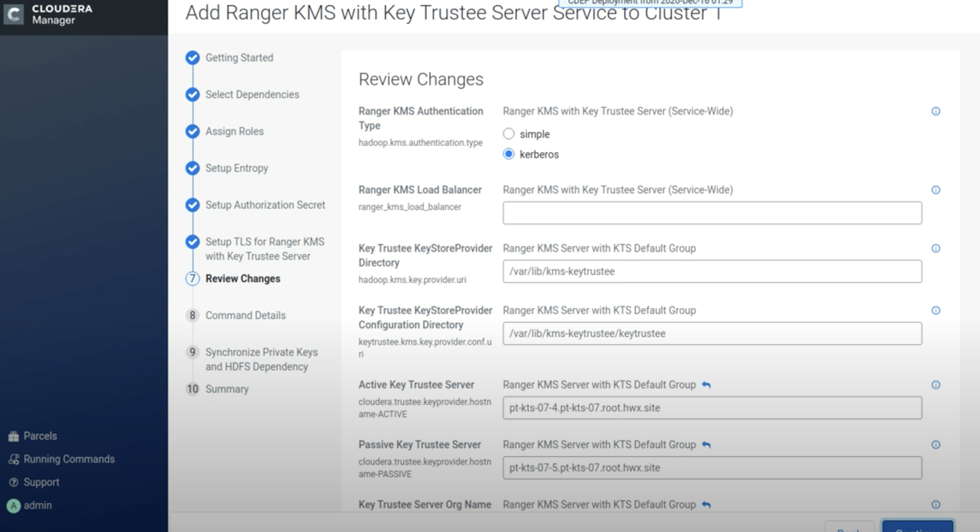
Task: Revert Passive Key Trustee Server to default
Action: 706,444
